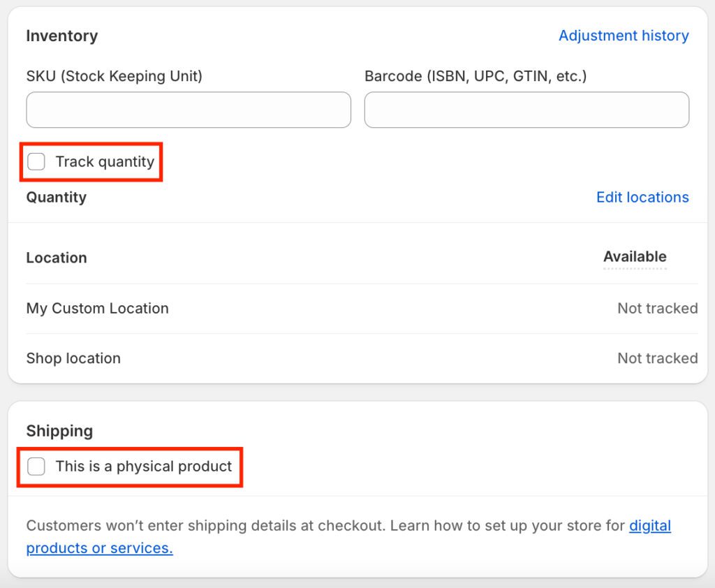
Task: Click the Available column header
Action: click(635, 257)
